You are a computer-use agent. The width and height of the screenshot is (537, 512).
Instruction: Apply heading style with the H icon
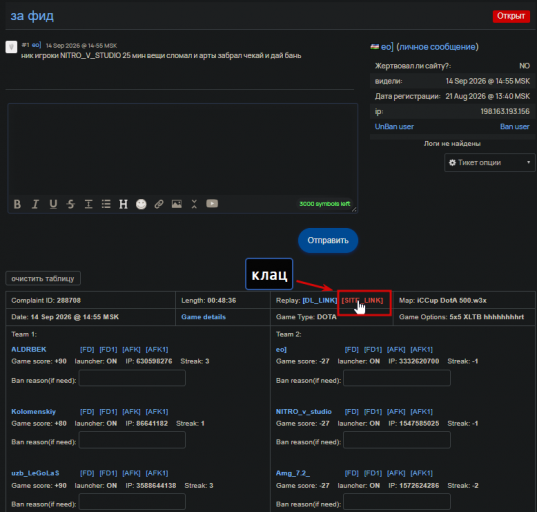[x=123, y=204]
